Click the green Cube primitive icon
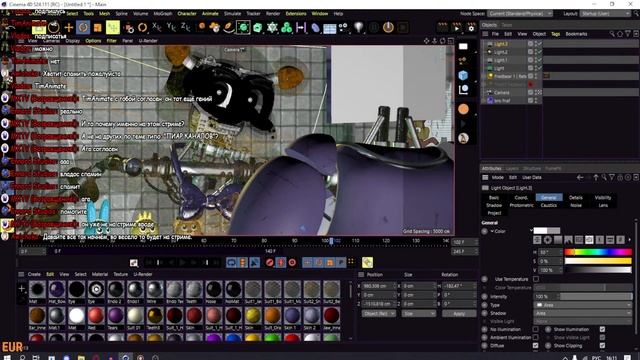This screenshot has width=640, height=360. (x=258, y=27)
